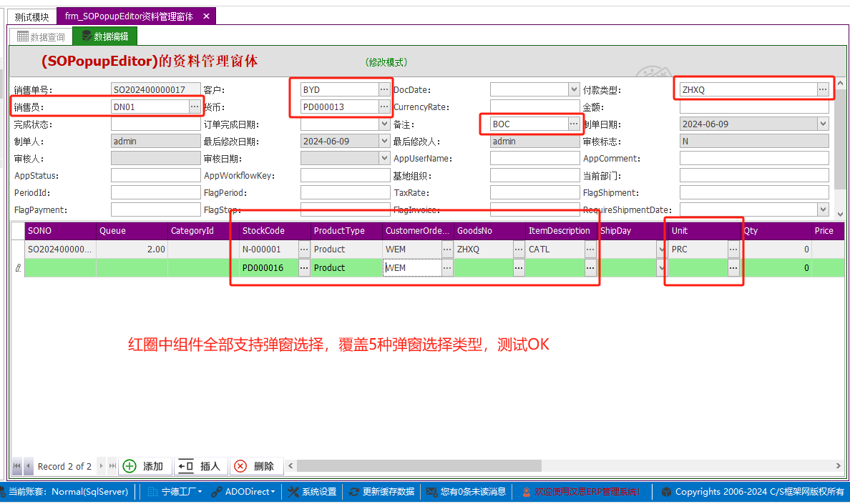Switch to 测试模块 tab
The width and height of the screenshot is (850, 504).
(x=32, y=16)
